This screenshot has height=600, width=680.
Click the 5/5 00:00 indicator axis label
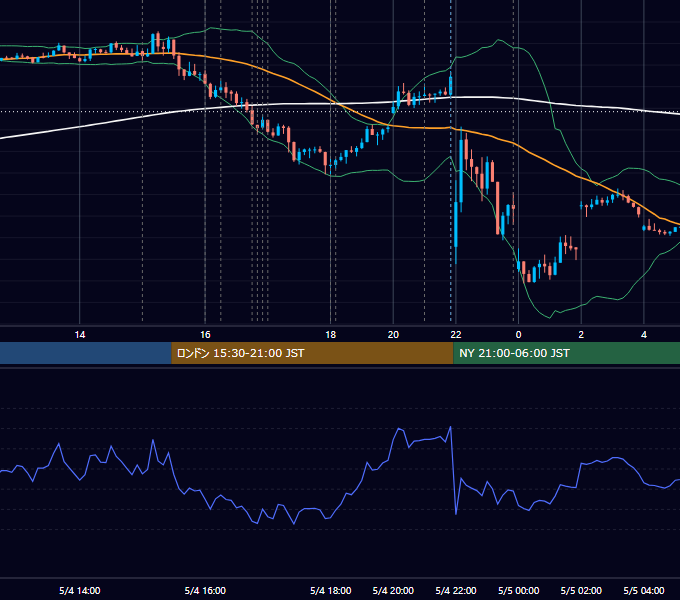pyautogui.click(x=518, y=591)
